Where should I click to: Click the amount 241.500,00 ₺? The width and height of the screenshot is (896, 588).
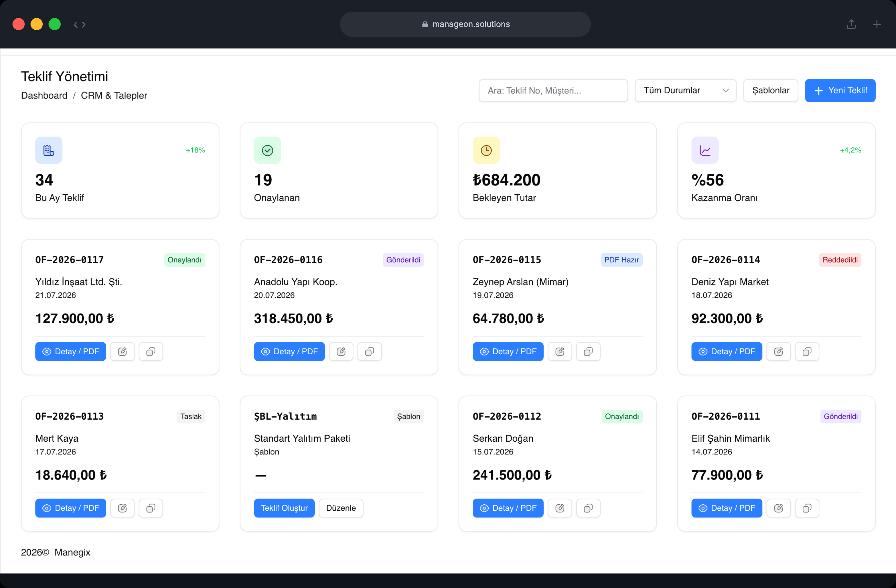pos(512,475)
